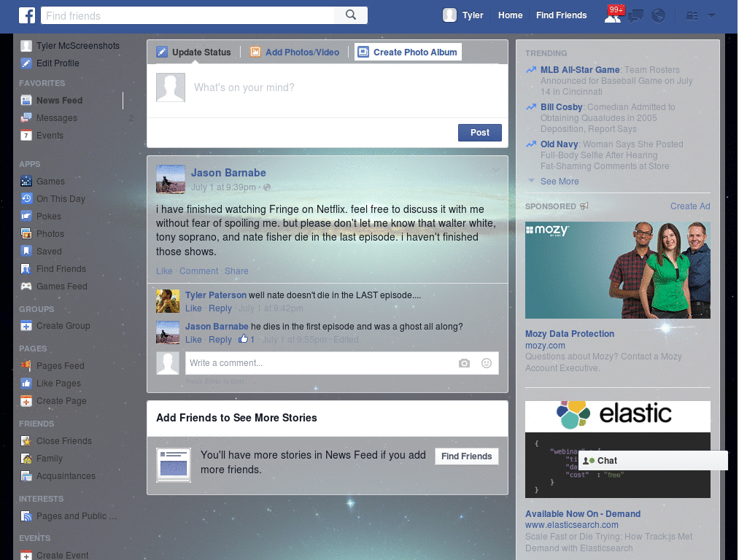
Task: Click the Pokes icon in sidebar
Action: 26,216
